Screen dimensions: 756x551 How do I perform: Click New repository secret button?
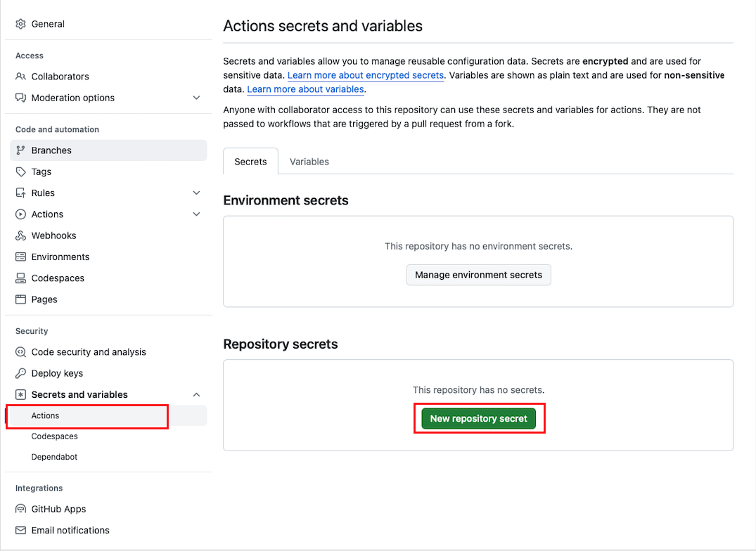click(x=478, y=419)
